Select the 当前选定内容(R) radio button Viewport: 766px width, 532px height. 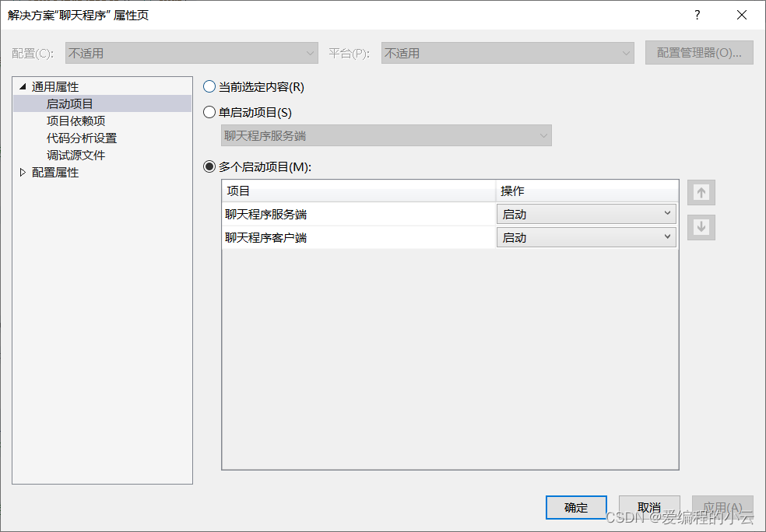click(x=209, y=87)
